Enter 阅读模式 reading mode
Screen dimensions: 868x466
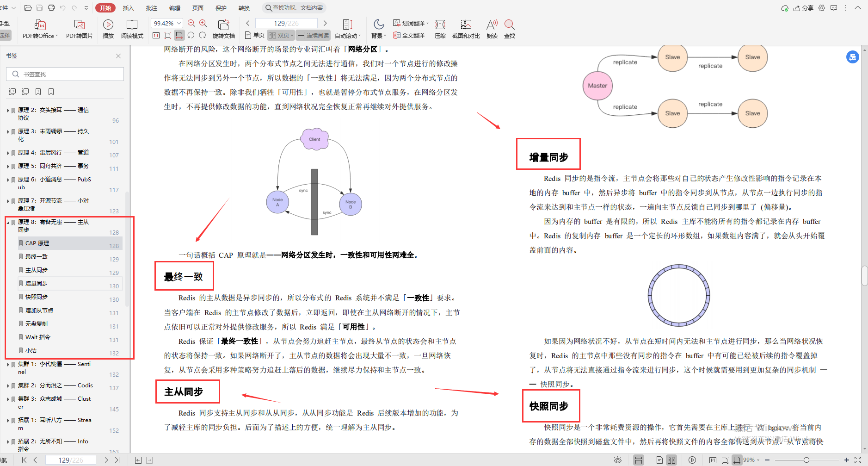point(133,28)
